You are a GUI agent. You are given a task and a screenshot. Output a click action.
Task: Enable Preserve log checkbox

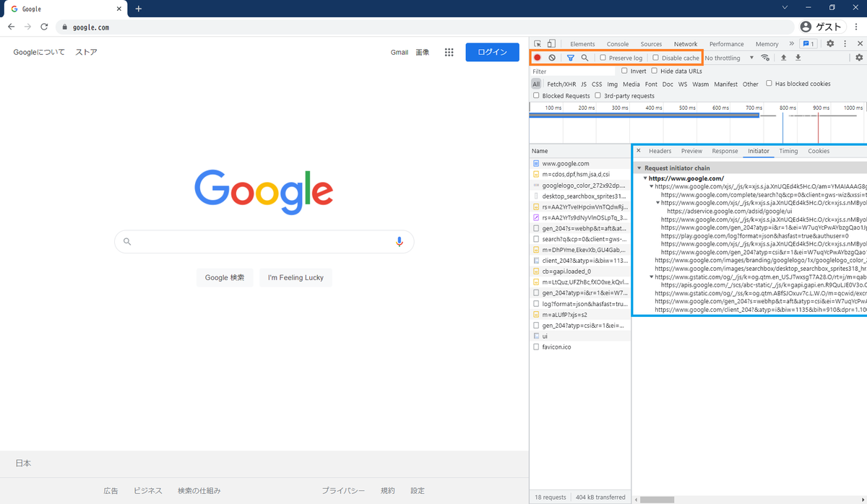coord(603,58)
